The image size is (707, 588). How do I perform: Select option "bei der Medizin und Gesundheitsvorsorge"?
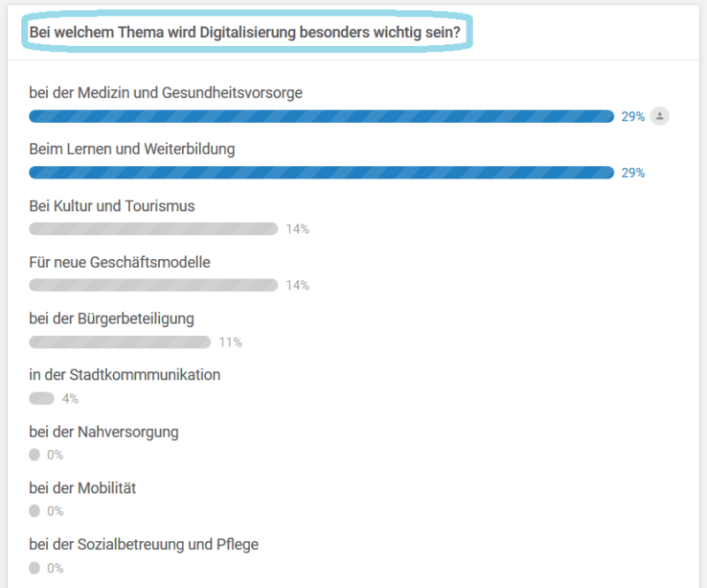(x=166, y=93)
